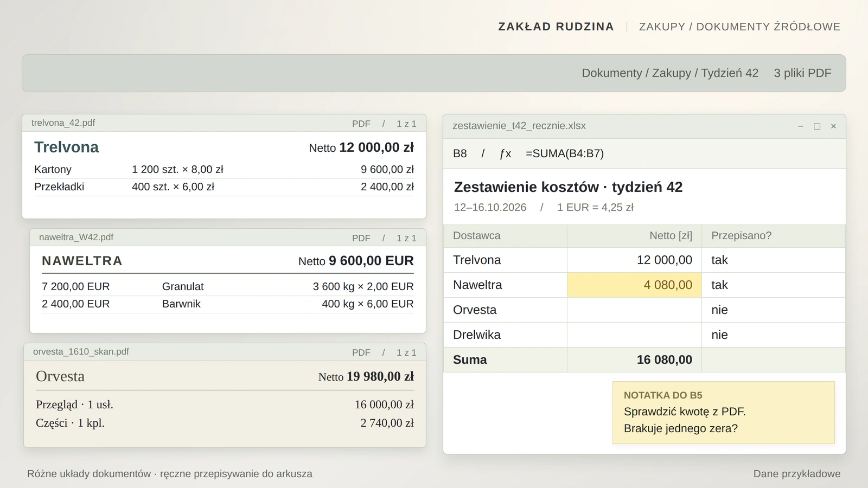Image resolution: width=868 pixels, height=488 pixels.
Task: Click the Dokumenty / Zakupy / Tydzień 42 breadcrumb
Action: tap(670, 73)
